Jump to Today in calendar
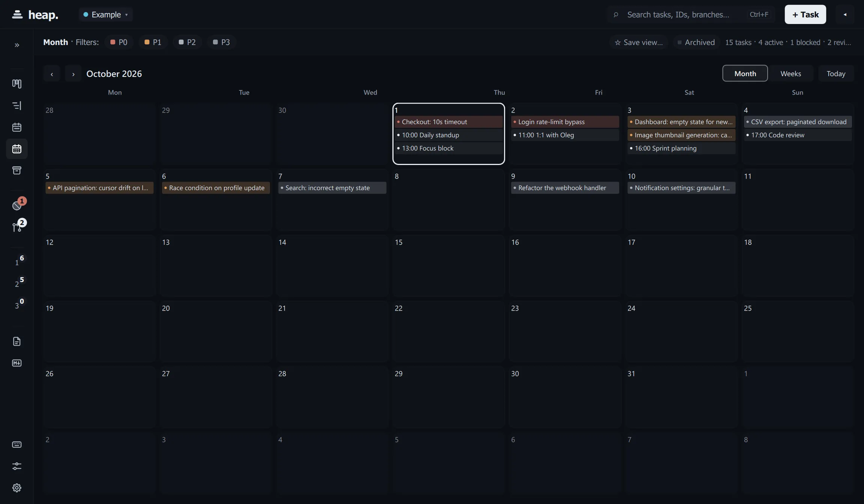This screenshot has width=864, height=504. click(836, 73)
